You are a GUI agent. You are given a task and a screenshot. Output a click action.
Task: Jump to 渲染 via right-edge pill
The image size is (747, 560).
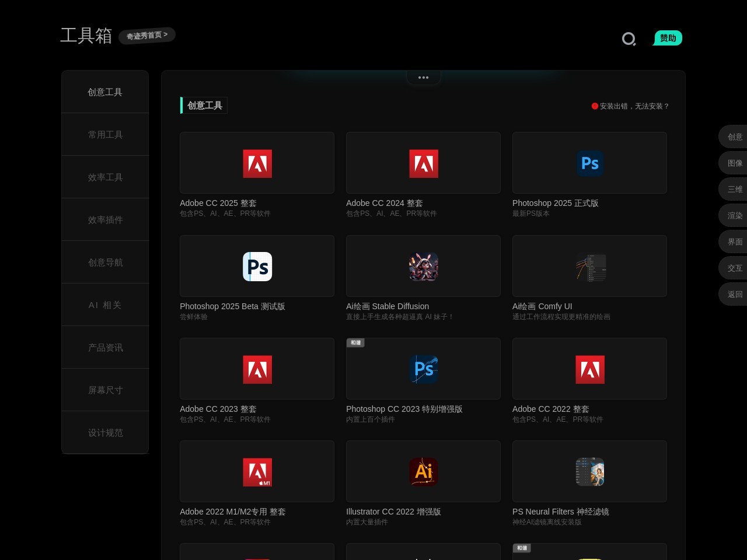[734, 215]
